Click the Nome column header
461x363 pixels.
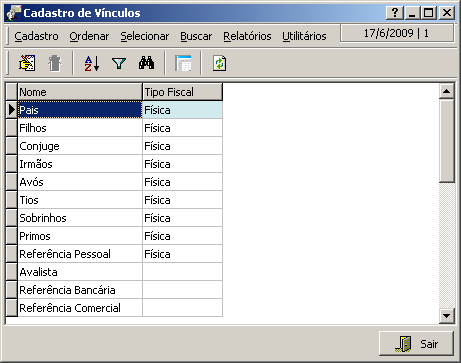click(80, 92)
